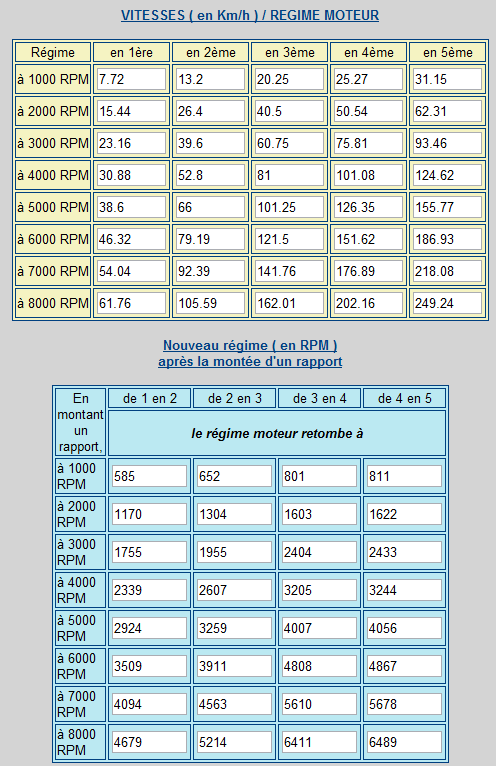Click the 4th gear field showing 202.16
496x768 pixels.
click(368, 303)
